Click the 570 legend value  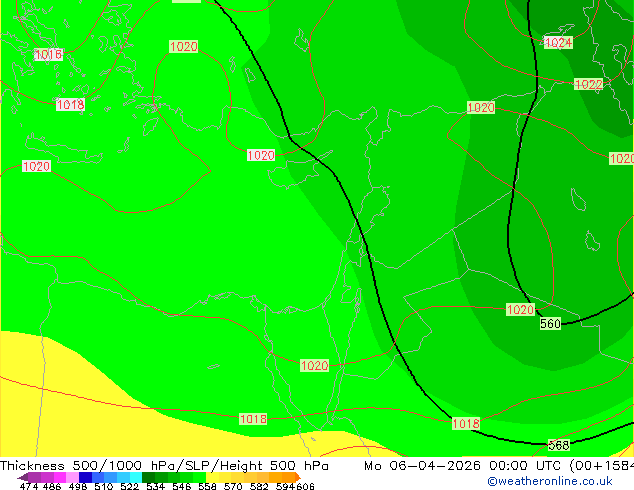pos(233,486)
